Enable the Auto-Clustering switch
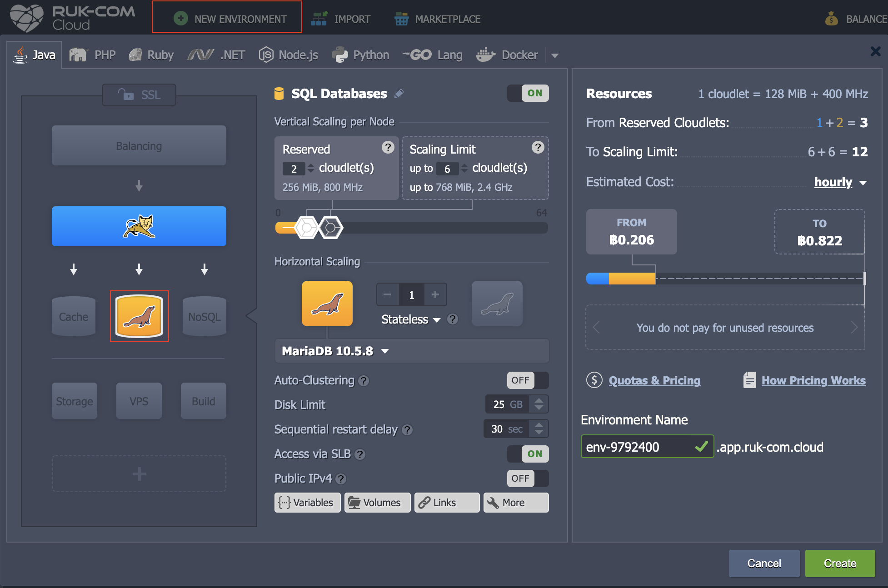The height and width of the screenshot is (588, 888). pos(528,380)
